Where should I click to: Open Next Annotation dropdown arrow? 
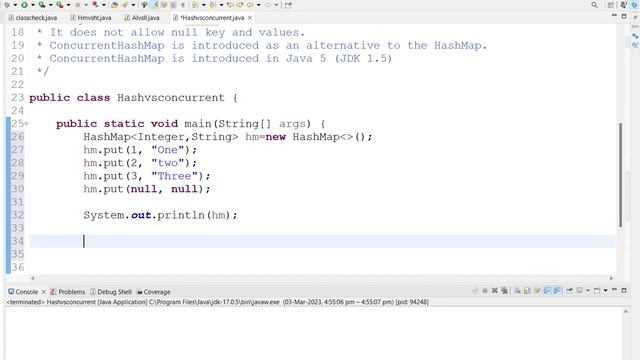(203, 5)
